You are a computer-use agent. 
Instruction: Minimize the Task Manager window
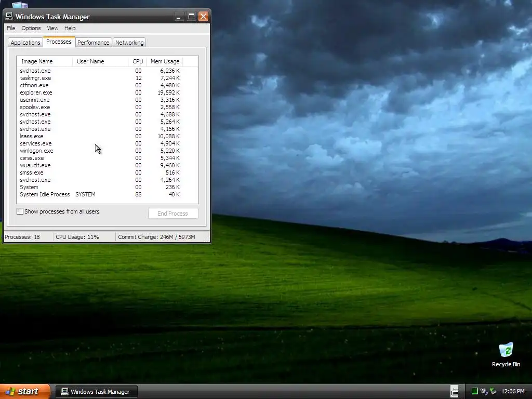(x=179, y=16)
